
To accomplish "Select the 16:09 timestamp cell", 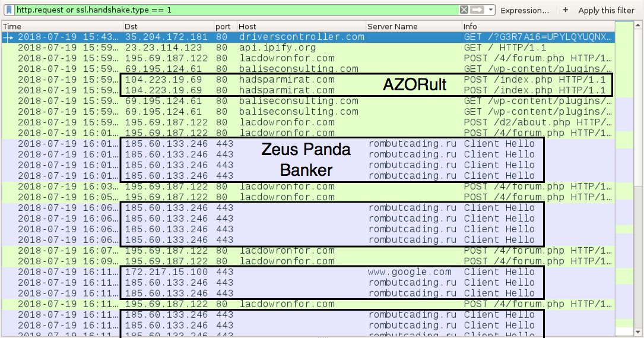I will click(68, 261).
